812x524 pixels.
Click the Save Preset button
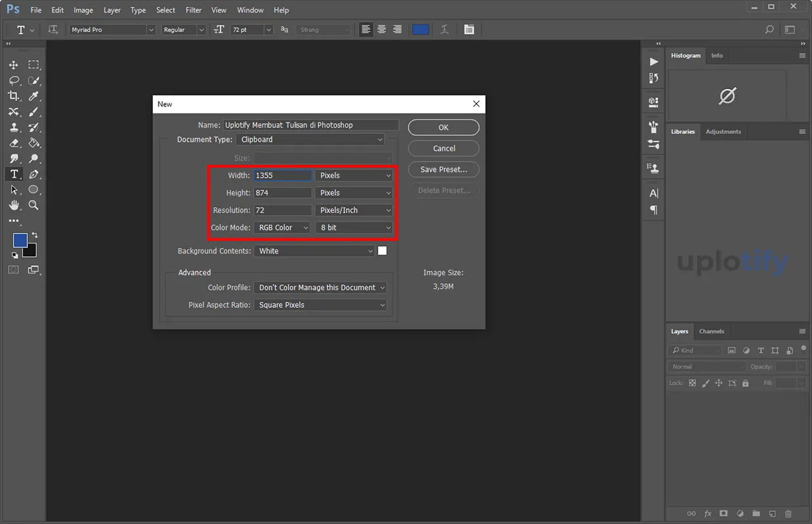pyautogui.click(x=443, y=169)
